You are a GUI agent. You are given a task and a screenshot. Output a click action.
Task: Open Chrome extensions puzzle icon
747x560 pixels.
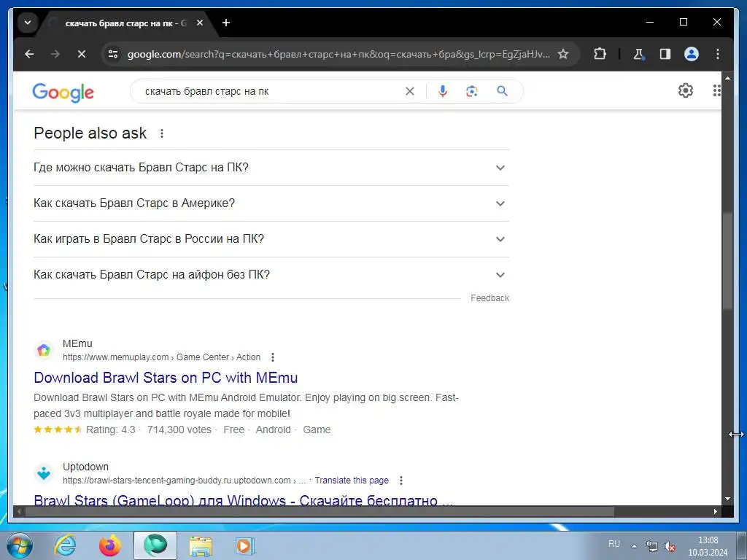(x=600, y=54)
